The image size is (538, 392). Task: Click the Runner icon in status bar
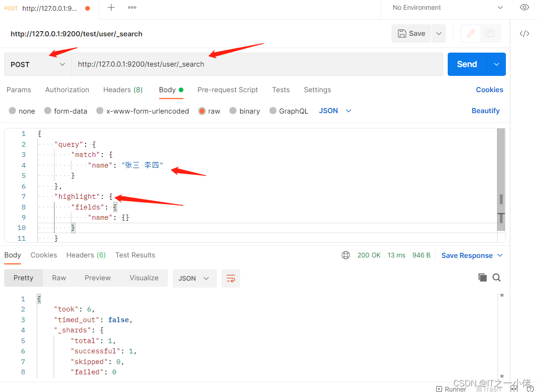pos(439,389)
